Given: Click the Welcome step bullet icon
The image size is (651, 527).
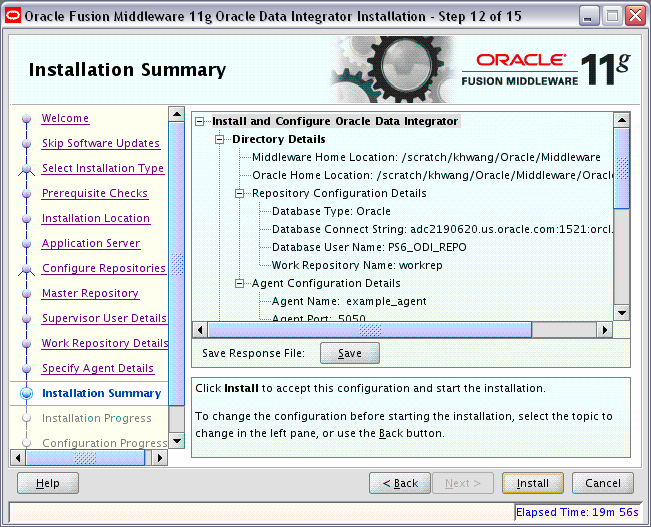Looking at the screenshot, I should point(27,119).
